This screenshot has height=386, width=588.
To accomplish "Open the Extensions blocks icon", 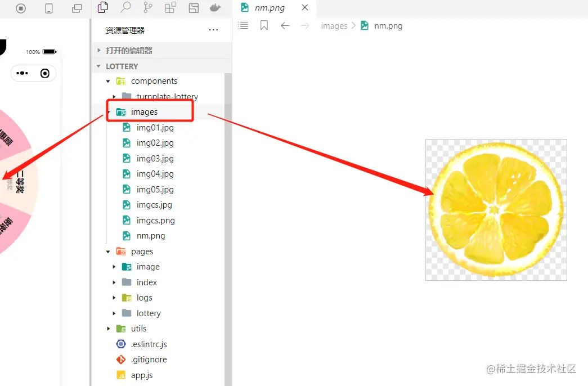I will (170, 7).
